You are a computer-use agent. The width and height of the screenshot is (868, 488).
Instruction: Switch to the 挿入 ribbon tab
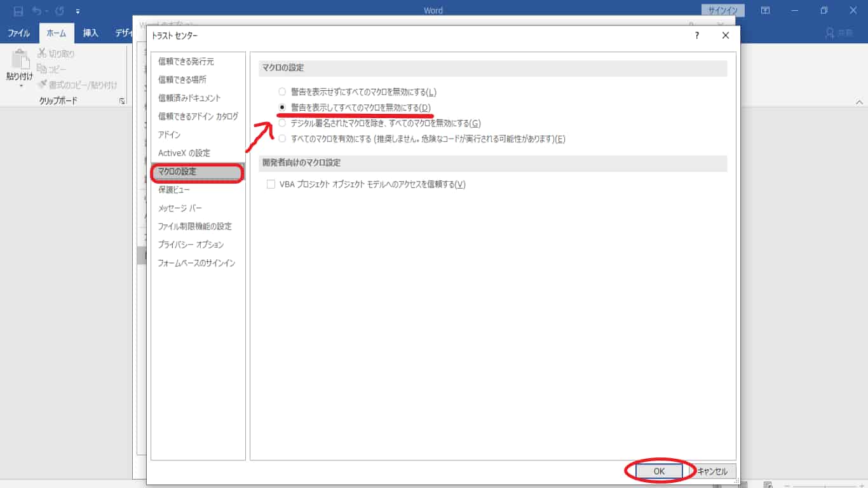click(x=90, y=32)
